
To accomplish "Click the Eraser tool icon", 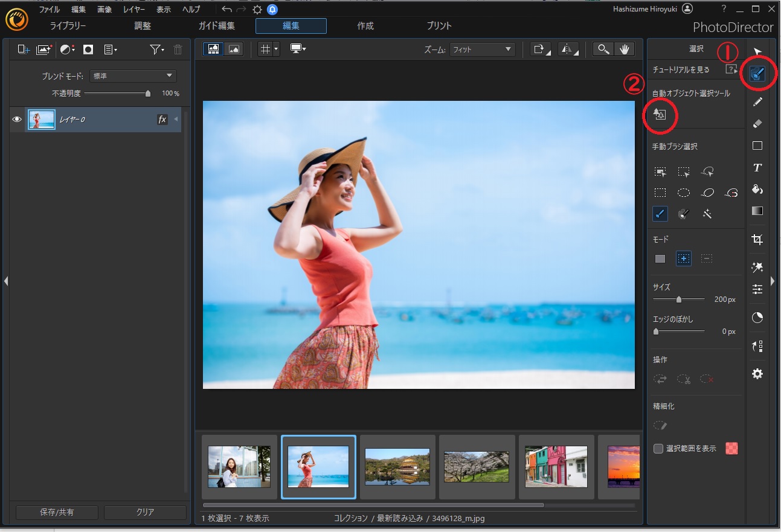I will coord(757,124).
